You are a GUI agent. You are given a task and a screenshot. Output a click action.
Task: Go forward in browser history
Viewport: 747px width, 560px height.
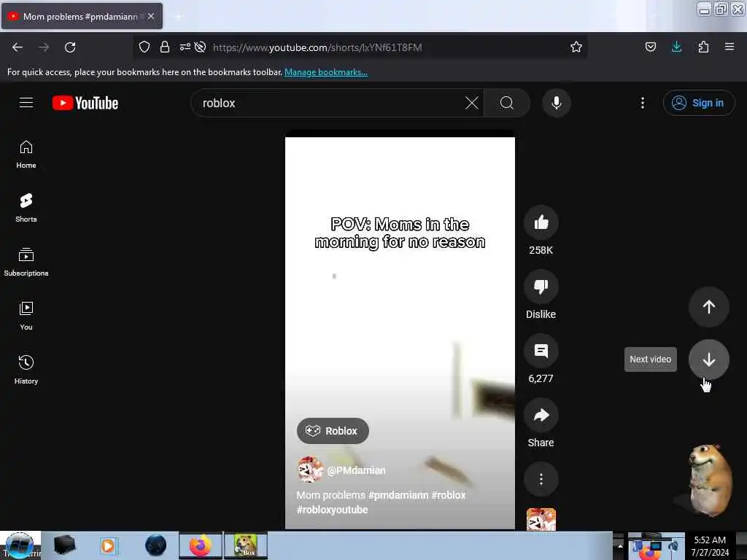tap(44, 47)
